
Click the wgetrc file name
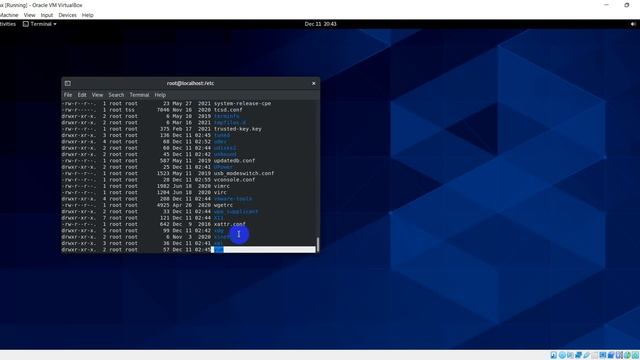pyautogui.click(x=223, y=205)
